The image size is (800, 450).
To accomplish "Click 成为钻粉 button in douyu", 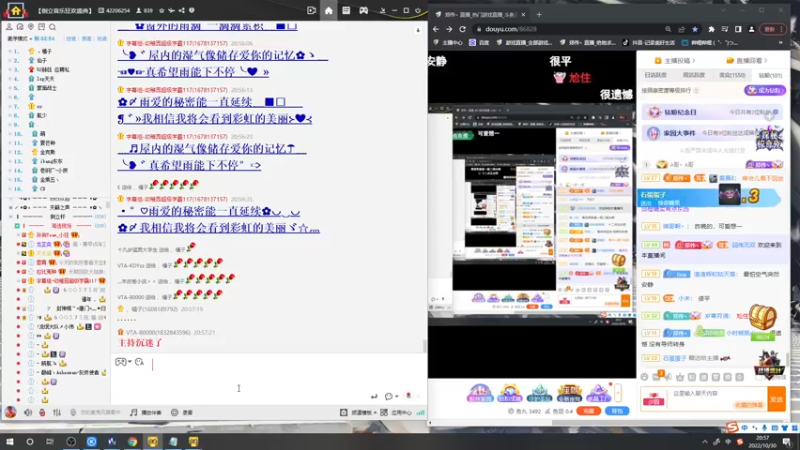I will click(764, 90).
